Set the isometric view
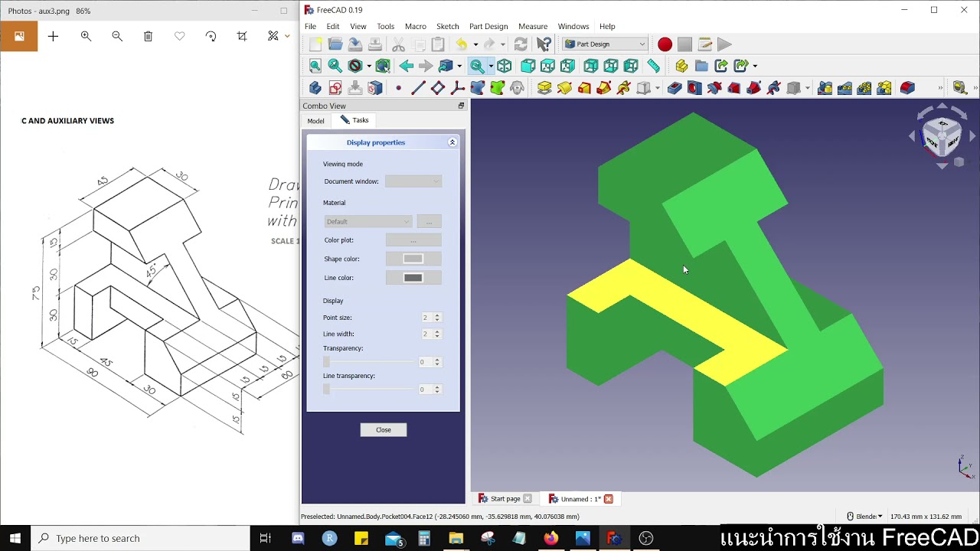Screen dimensions: 980x551 (x=504, y=66)
